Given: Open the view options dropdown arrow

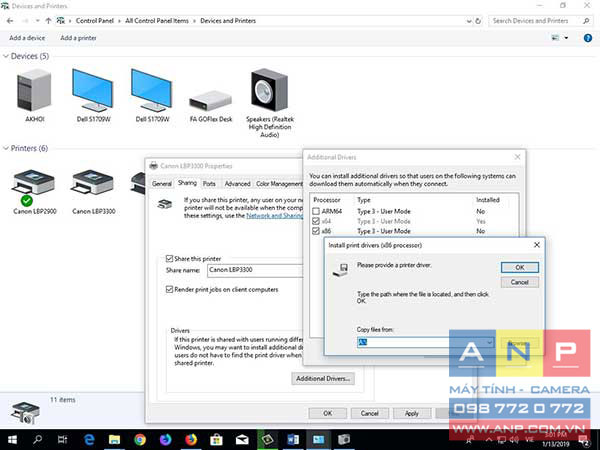Looking at the screenshot, I should point(566,38).
